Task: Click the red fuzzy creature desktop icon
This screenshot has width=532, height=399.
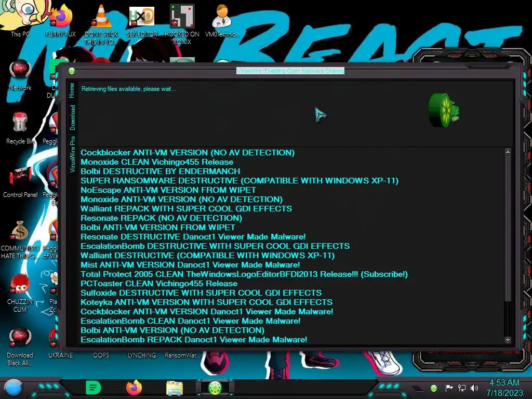Action: click(x=20, y=292)
